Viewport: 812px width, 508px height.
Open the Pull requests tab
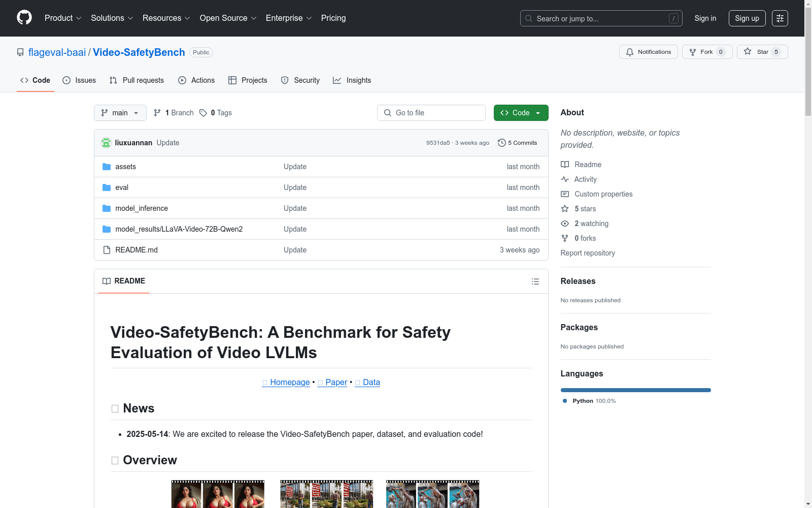pos(137,80)
